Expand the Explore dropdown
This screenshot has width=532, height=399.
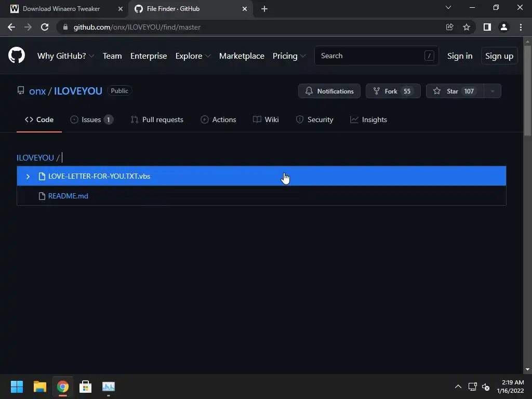pos(193,56)
